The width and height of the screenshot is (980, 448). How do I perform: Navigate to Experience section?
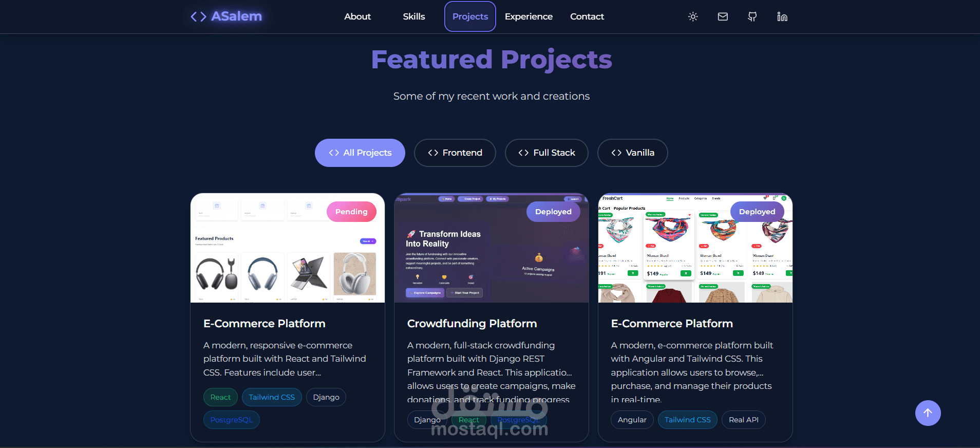(x=529, y=16)
